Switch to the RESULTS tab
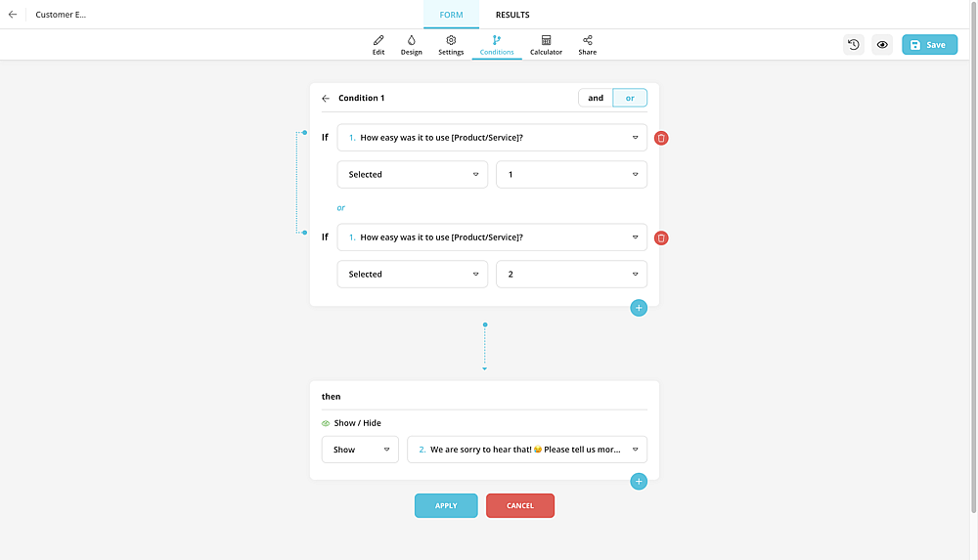 [512, 15]
